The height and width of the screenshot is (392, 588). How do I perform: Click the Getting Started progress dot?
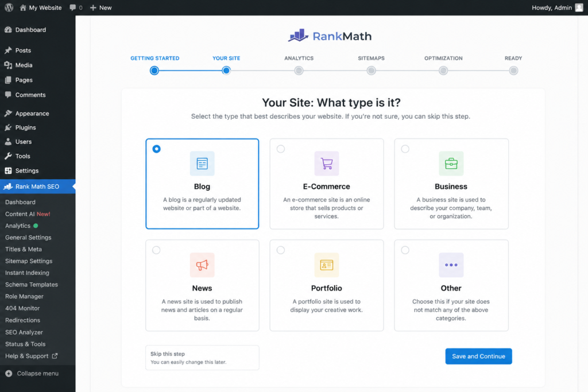(x=154, y=71)
